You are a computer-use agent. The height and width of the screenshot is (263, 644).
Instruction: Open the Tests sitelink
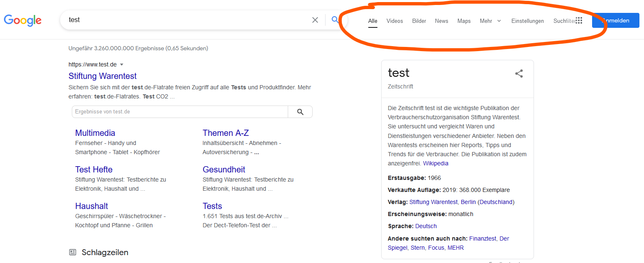pos(212,206)
